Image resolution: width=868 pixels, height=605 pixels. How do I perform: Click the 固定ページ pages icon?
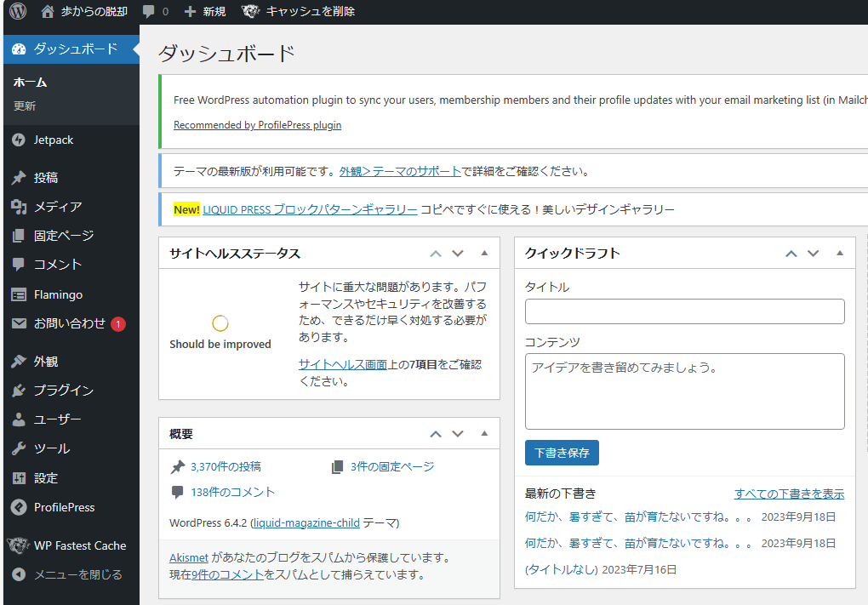pyautogui.click(x=19, y=235)
